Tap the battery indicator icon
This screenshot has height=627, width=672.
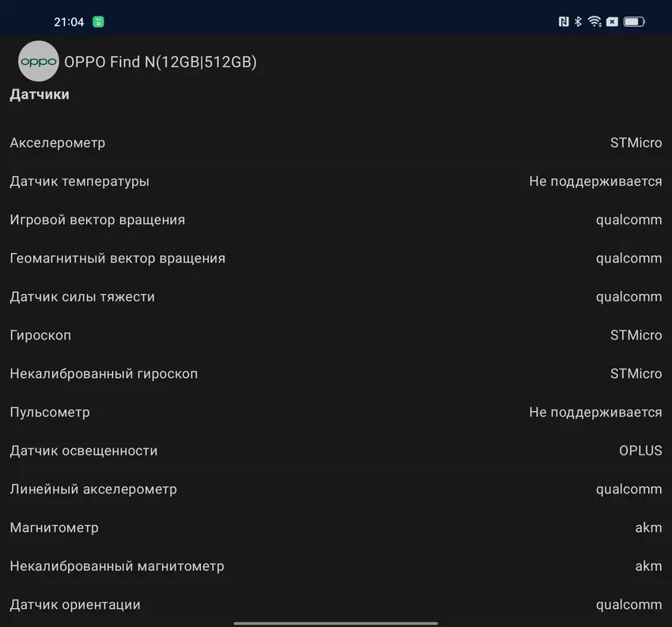click(634, 22)
